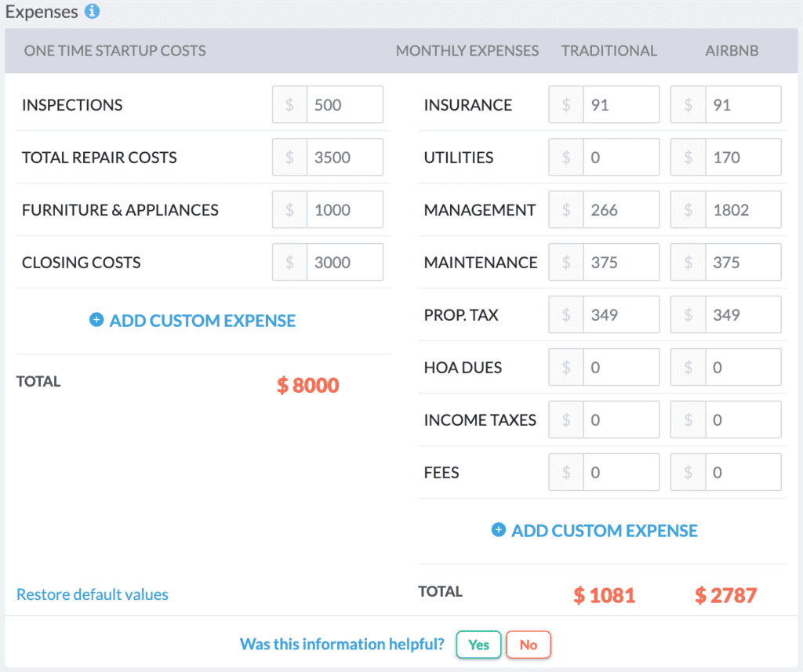Click Restore default values
Image resolution: width=803 pixels, height=672 pixels.
point(92,594)
